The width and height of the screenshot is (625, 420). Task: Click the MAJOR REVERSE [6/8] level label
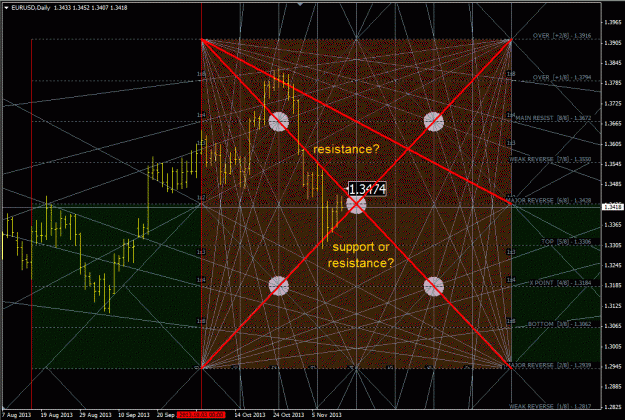coord(548,200)
